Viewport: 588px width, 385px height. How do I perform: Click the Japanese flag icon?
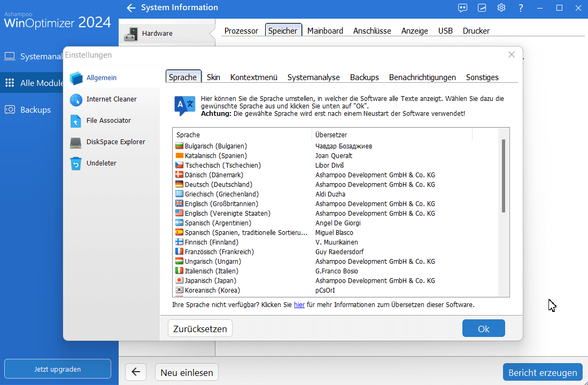click(x=179, y=280)
